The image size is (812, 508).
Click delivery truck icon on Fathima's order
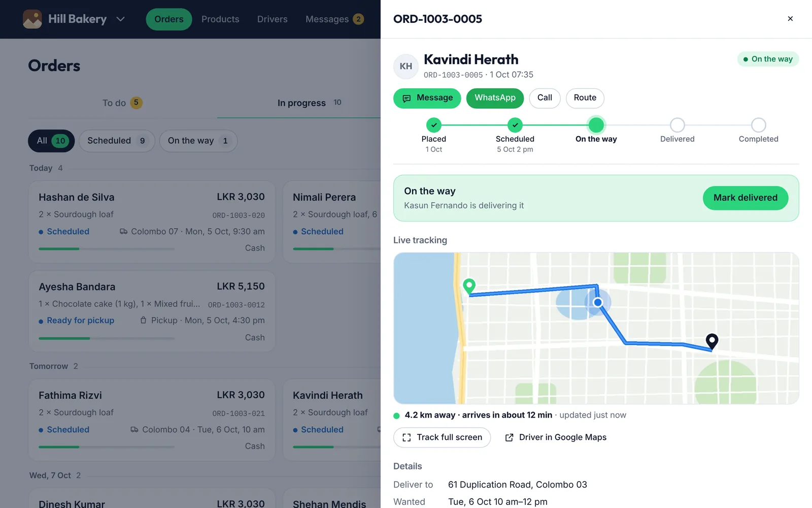pos(134,430)
